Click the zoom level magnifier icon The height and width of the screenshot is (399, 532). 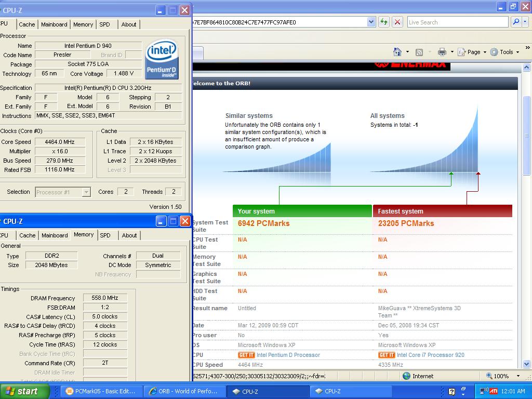(489, 376)
